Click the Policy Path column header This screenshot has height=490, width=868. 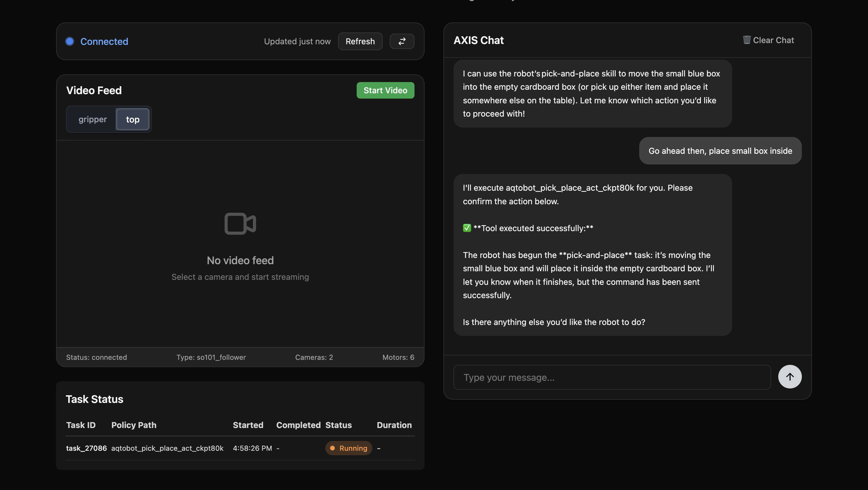[x=134, y=425]
